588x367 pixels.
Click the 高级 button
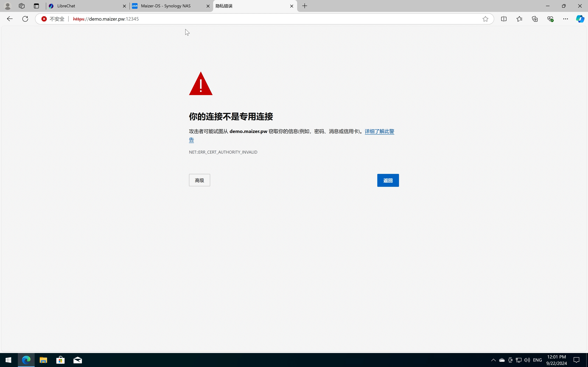tap(199, 180)
